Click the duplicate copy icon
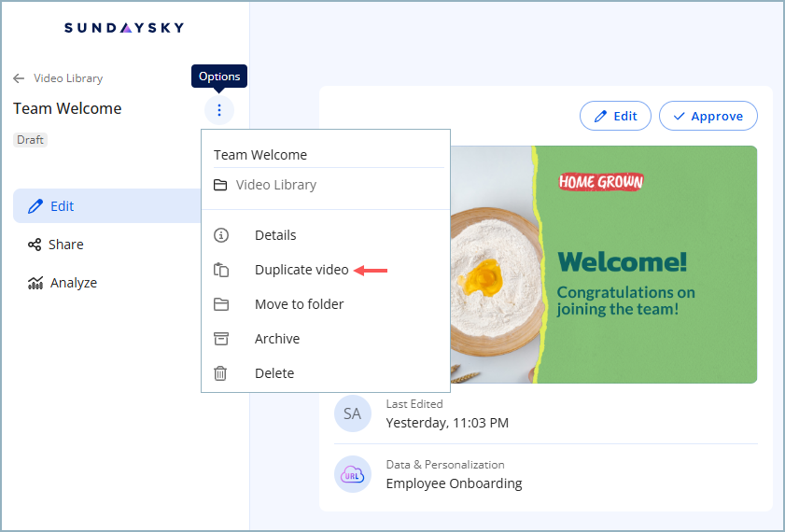Image resolution: width=785 pixels, height=532 pixels. point(221,270)
